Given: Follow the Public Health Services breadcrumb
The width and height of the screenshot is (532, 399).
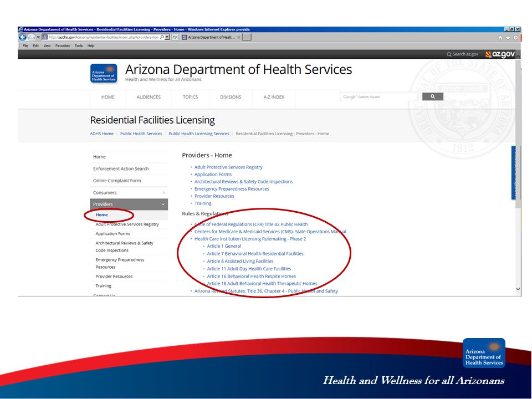Looking at the screenshot, I should 141,134.
